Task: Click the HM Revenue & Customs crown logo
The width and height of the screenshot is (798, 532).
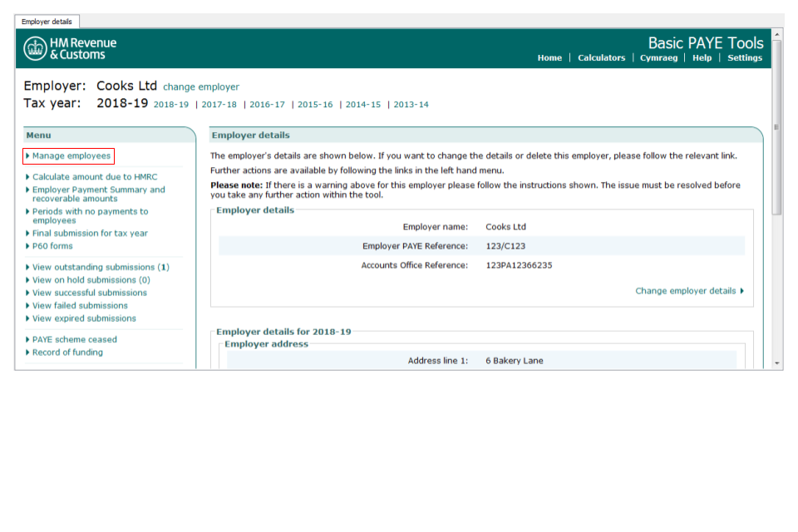Action: (35, 48)
